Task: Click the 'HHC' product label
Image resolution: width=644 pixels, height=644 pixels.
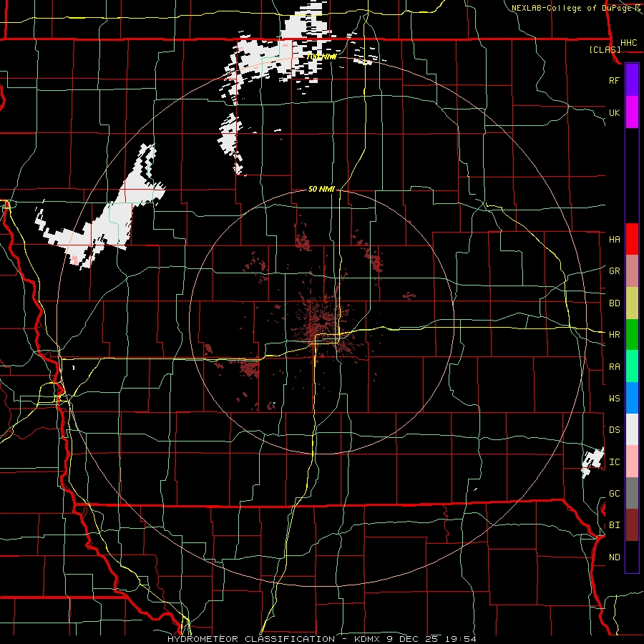Action: click(x=629, y=43)
